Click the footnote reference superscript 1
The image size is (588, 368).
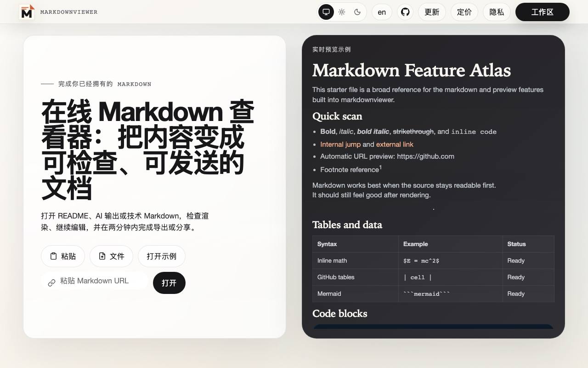380,167
